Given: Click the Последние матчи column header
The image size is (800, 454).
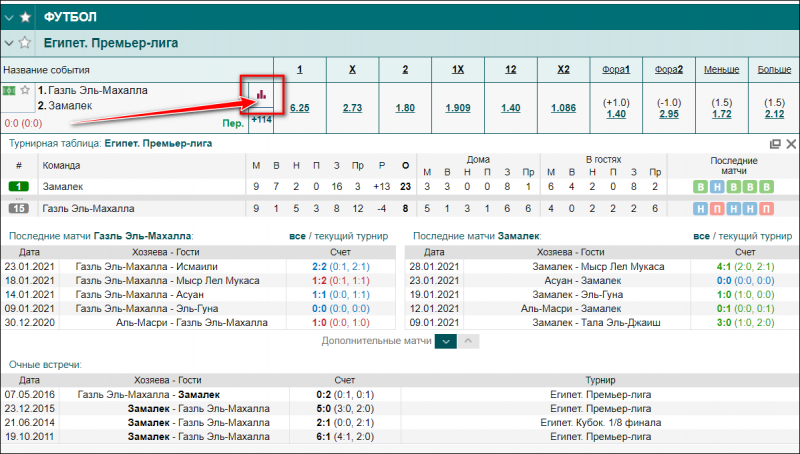Looking at the screenshot, I should click(734, 166).
